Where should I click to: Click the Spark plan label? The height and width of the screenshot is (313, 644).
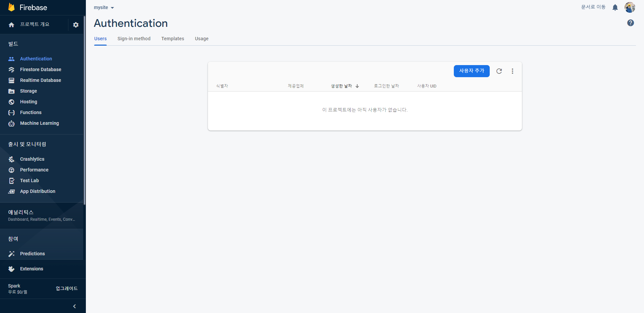[14, 286]
